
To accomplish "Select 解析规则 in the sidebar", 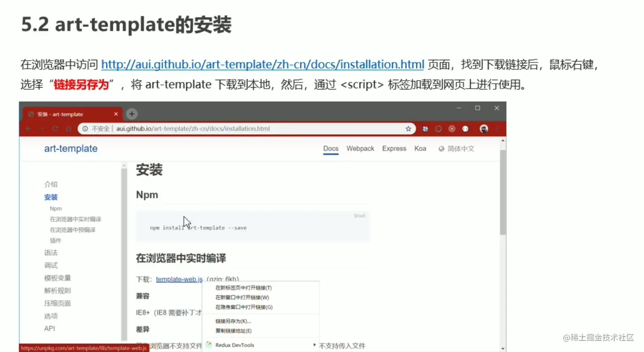I will point(58,291).
